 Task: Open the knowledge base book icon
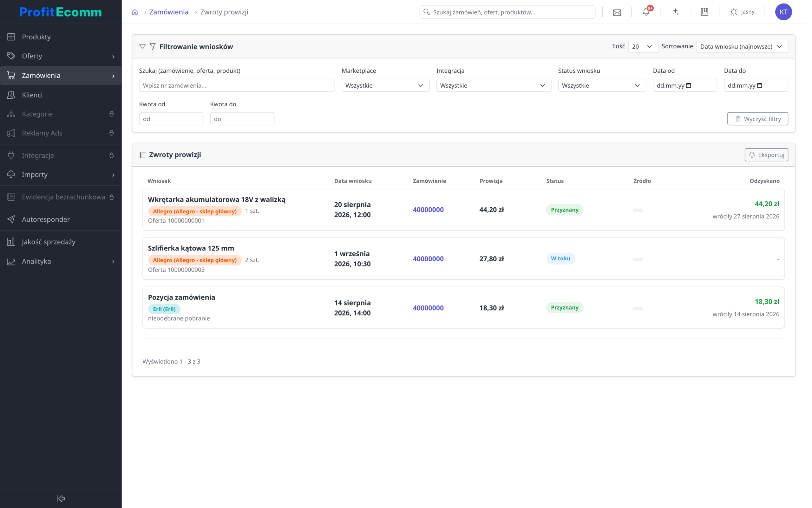(x=704, y=12)
